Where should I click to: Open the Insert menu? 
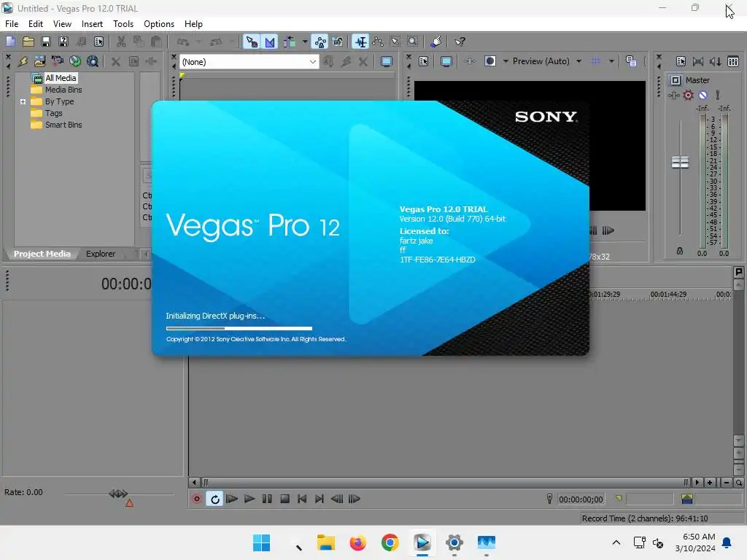pyautogui.click(x=92, y=24)
